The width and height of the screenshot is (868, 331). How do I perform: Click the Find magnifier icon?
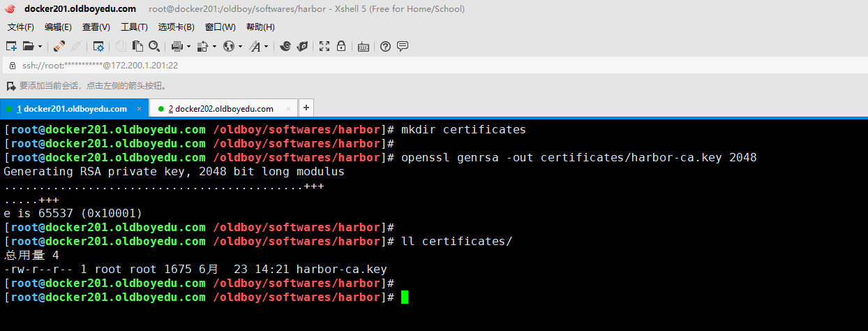(x=154, y=46)
